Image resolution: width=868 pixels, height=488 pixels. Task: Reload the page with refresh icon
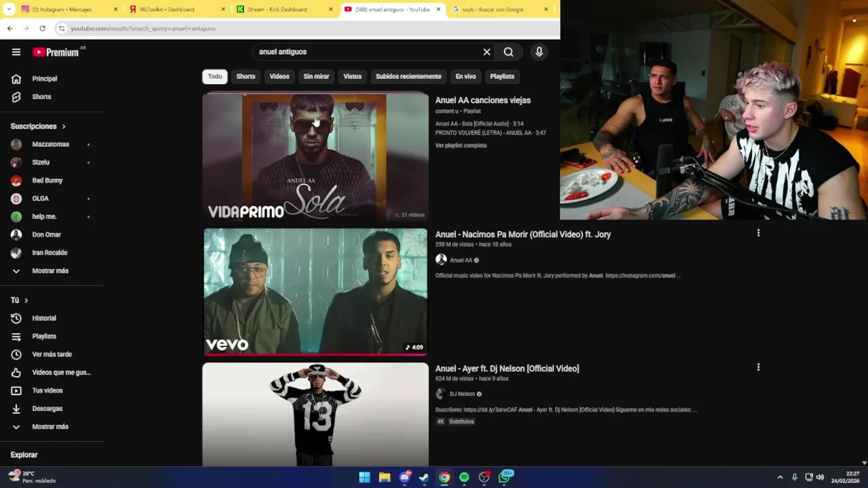click(x=42, y=28)
